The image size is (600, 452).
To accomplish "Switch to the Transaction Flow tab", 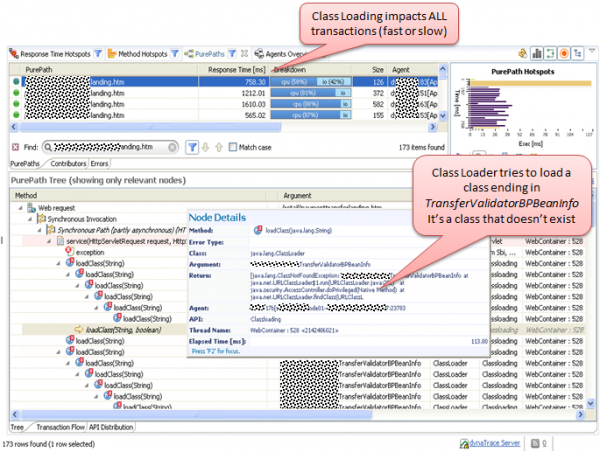I will tap(60, 427).
